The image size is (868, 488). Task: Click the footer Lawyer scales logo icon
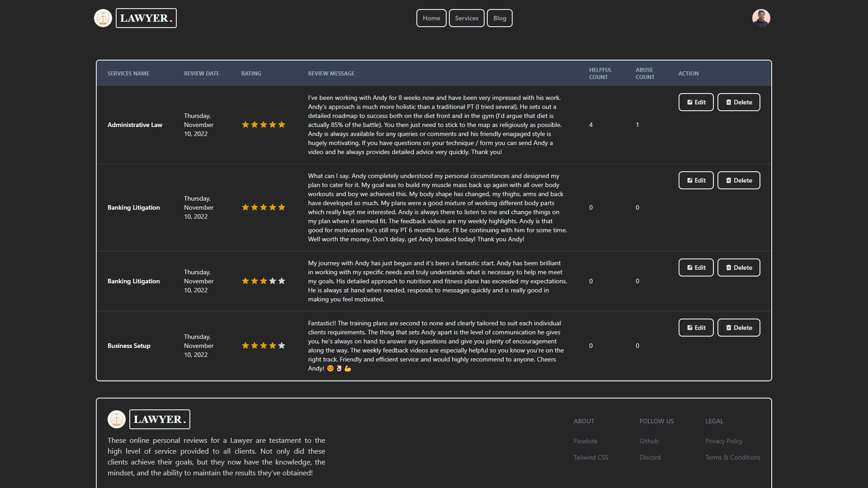click(117, 419)
